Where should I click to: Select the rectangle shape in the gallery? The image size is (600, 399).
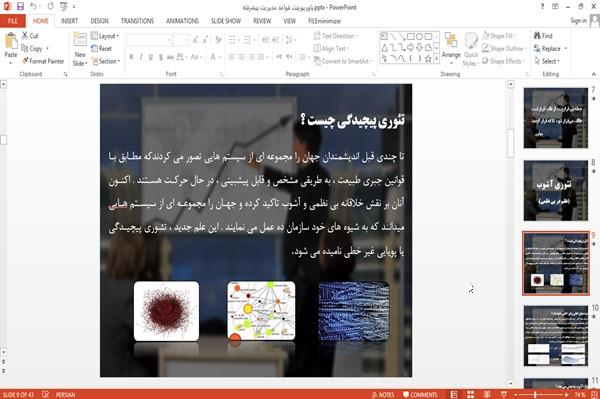pyautogui.click(x=411, y=37)
